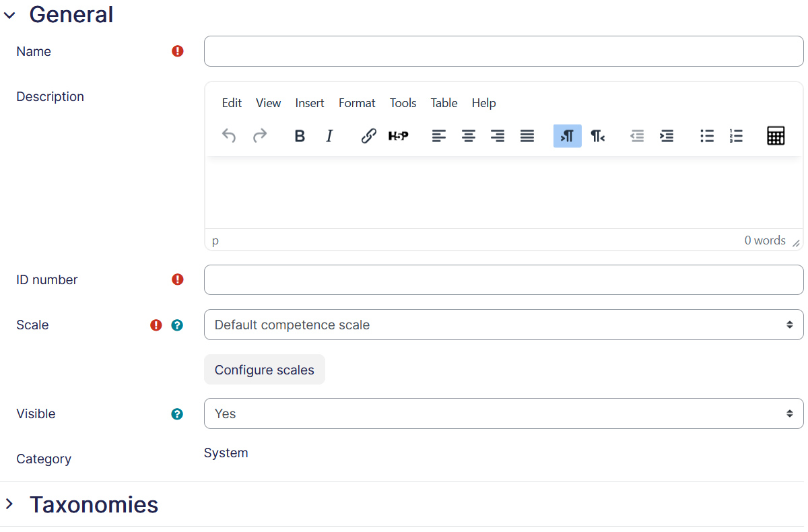Open the H5P content inserter

click(399, 136)
